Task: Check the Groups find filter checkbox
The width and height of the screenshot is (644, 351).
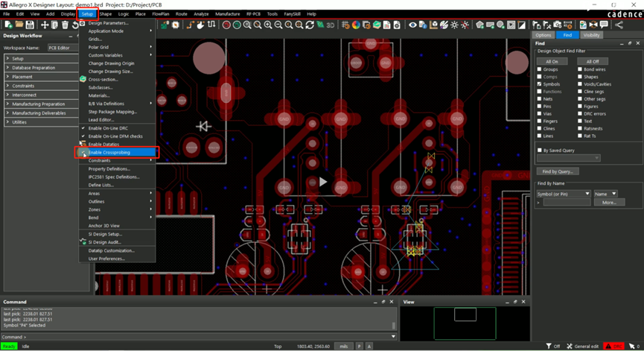Action: (x=540, y=69)
